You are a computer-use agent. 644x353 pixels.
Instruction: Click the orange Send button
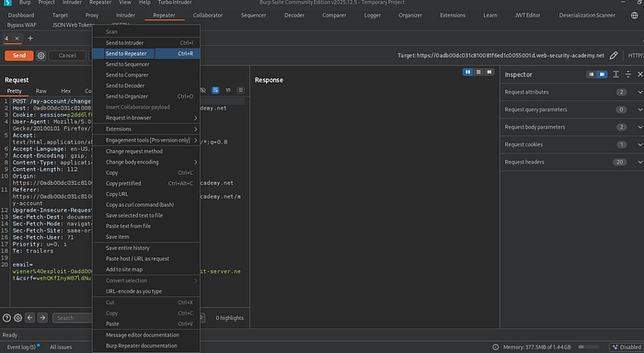point(19,55)
